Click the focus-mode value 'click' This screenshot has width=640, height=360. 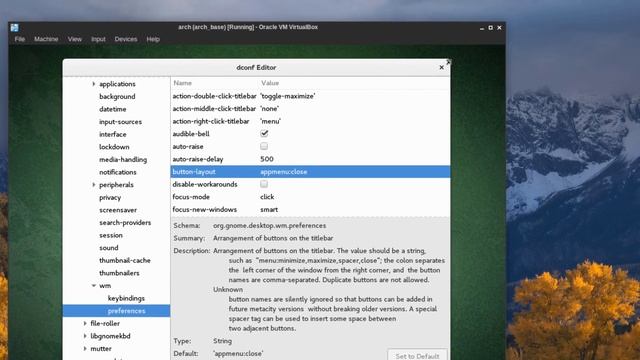pyautogui.click(x=267, y=197)
